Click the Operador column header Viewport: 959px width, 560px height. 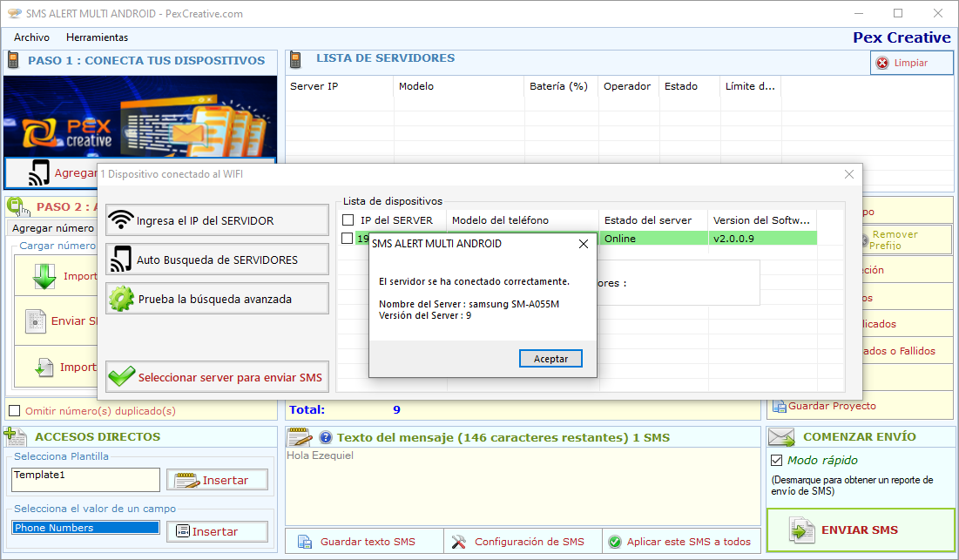click(x=629, y=86)
